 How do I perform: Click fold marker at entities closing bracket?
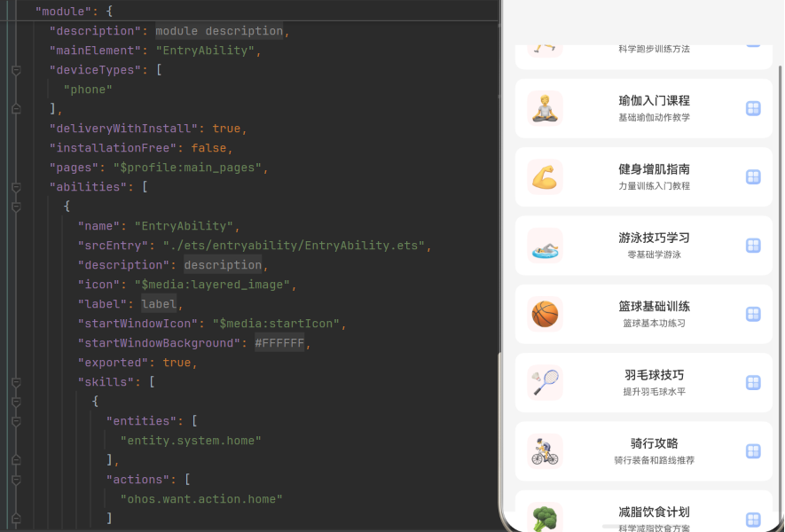coord(16,460)
